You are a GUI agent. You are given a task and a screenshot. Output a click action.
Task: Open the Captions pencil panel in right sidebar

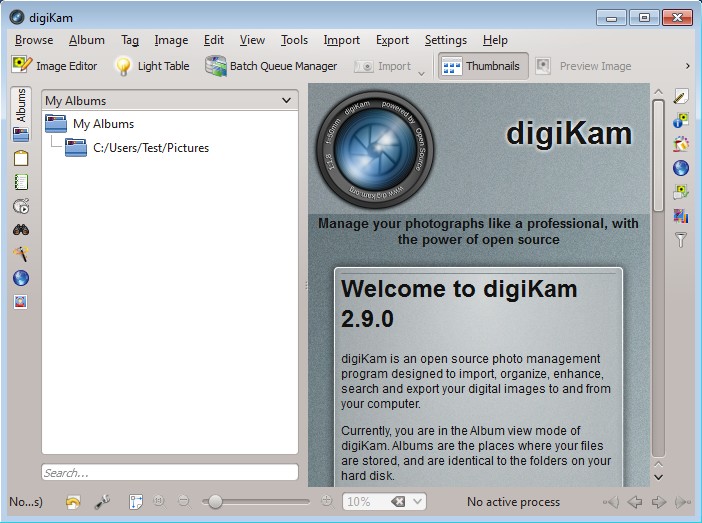pyautogui.click(x=681, y=96)
